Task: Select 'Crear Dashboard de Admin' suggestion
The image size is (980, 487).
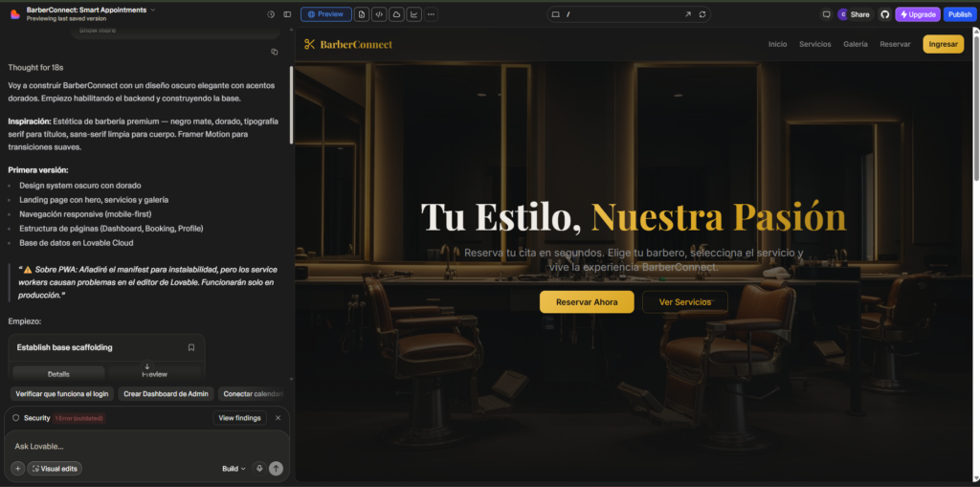Action: [x=166, y=394]
